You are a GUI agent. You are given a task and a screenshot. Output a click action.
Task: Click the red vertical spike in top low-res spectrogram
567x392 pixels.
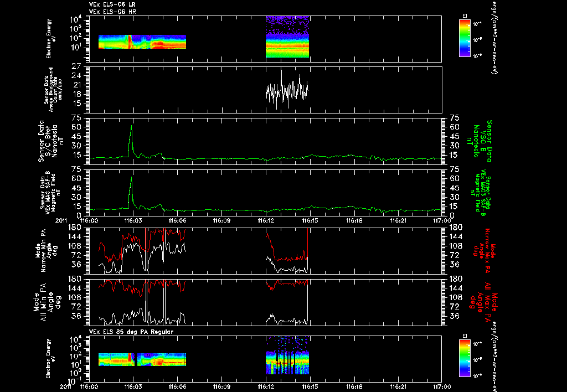point(130,42)
